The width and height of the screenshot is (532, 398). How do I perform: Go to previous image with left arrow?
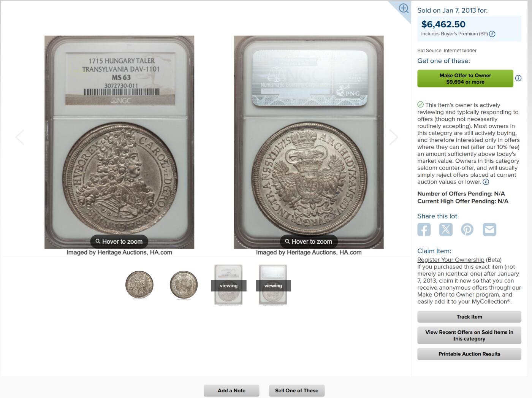(x=20, y=137)
